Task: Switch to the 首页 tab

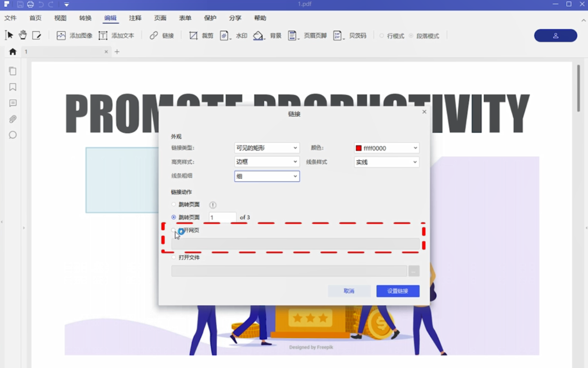Action: click(x=36, y=18)
